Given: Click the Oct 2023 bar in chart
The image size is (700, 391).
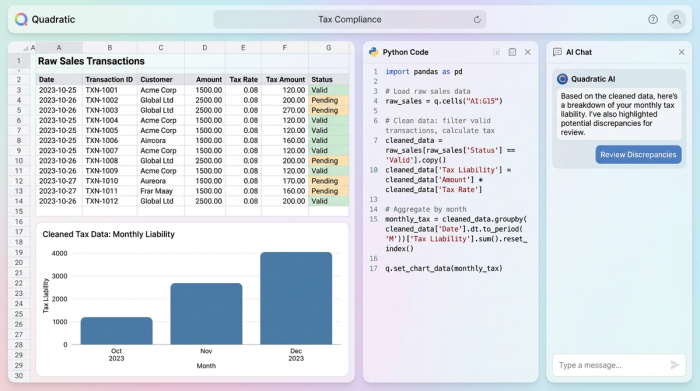Looking at the screenshot, I should click(117, 331).
